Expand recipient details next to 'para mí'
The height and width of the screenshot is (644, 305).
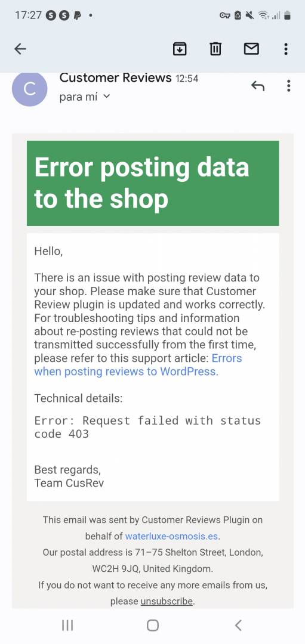[106, 97]
